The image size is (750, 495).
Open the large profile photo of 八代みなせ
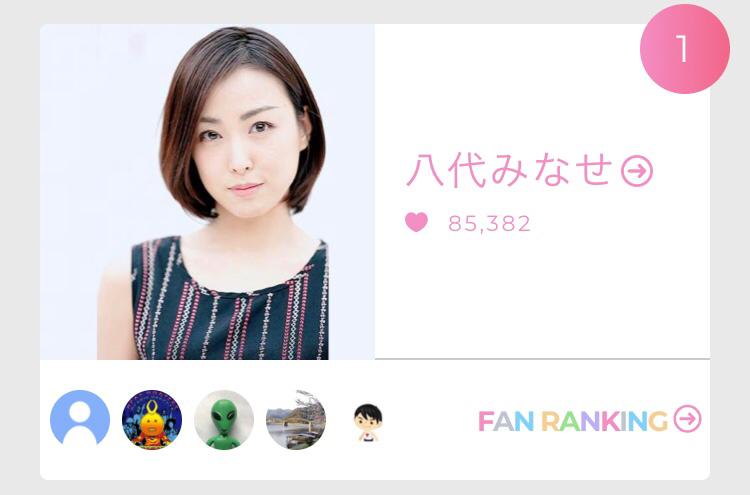pos(207,192)
